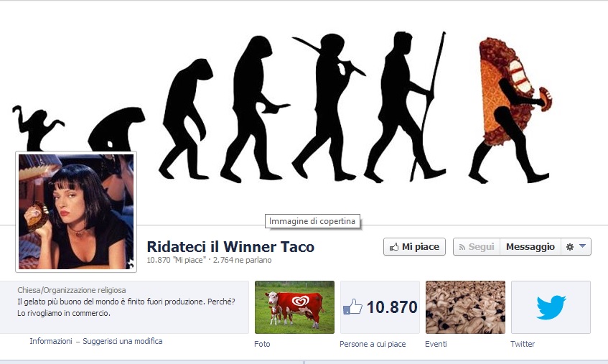608x364 pixels.
Task: Open the Twitter tab label
Action: pyautogui.click(x=523, y=344)
